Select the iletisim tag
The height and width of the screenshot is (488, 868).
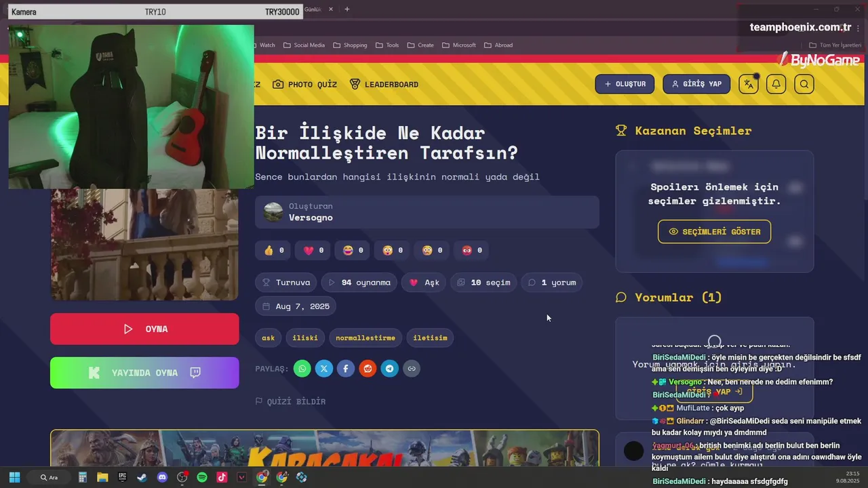tap(431, 338)
